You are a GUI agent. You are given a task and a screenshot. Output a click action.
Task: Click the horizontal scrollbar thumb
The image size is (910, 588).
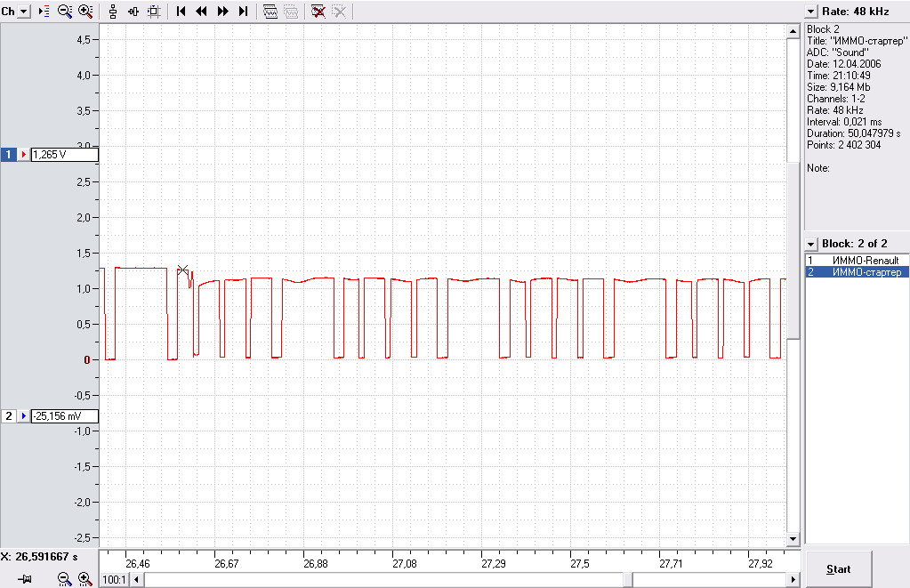(628, 580)
